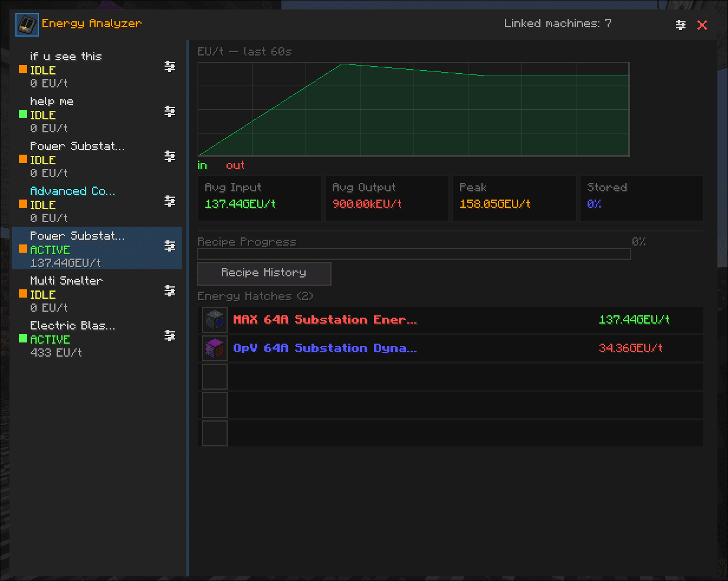Click the green status indicator for 'help me'
728x581 pixels.
click(23, 114)
